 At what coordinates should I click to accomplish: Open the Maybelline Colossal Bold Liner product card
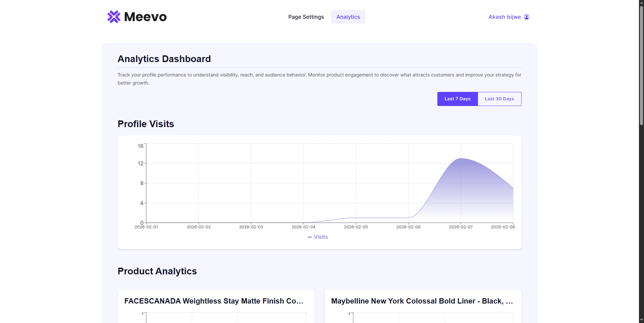coord(422,301)
